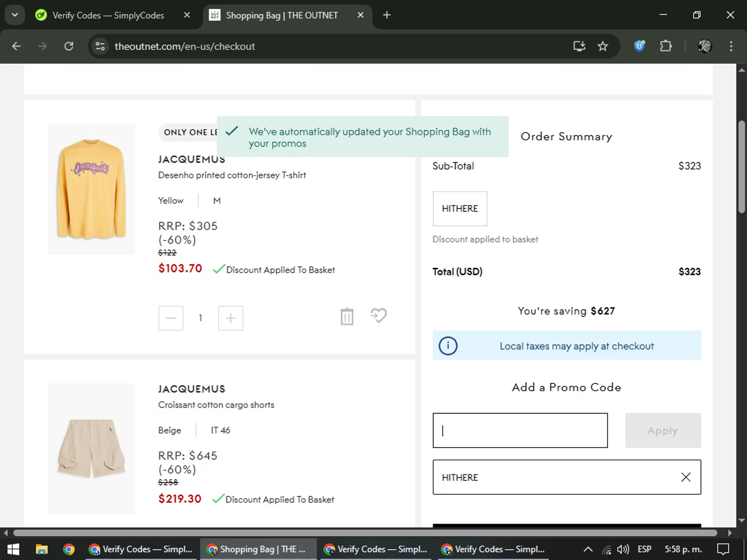The width and height of the screenshot is (747, 560).
Task: Switch to last Verify Codes taskbar window
Action: coord(494,549)
